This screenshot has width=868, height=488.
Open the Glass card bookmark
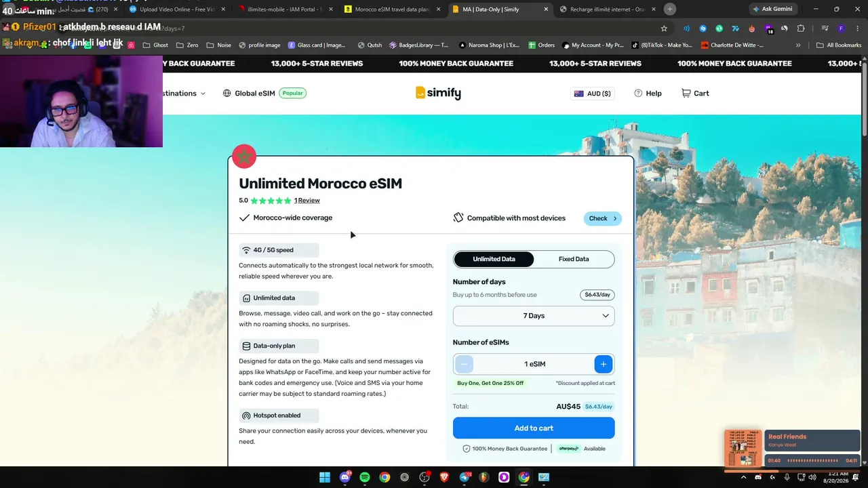click(317, 45)
